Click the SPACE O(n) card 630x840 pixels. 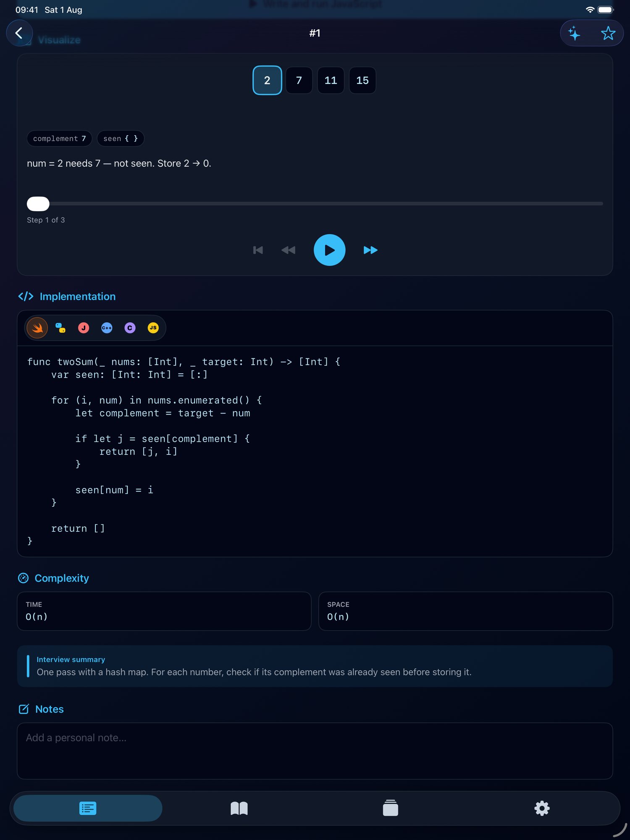click(466, 611)
